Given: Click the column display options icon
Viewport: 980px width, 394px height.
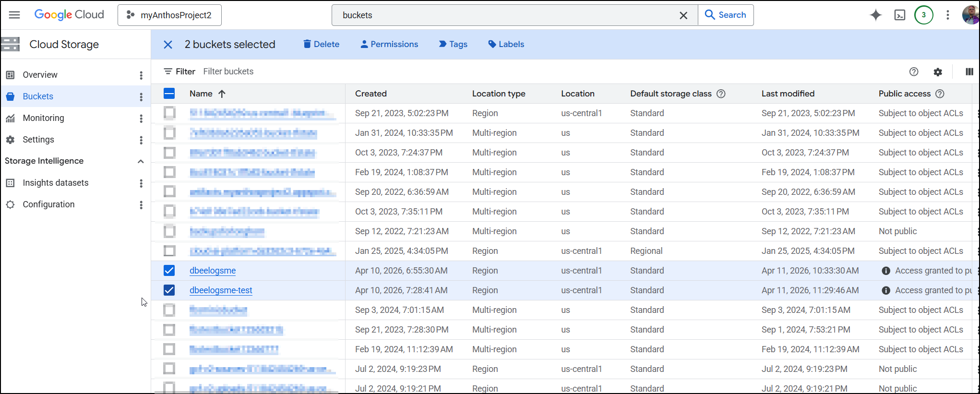Looking at the screenshot, I should [969, 72].
